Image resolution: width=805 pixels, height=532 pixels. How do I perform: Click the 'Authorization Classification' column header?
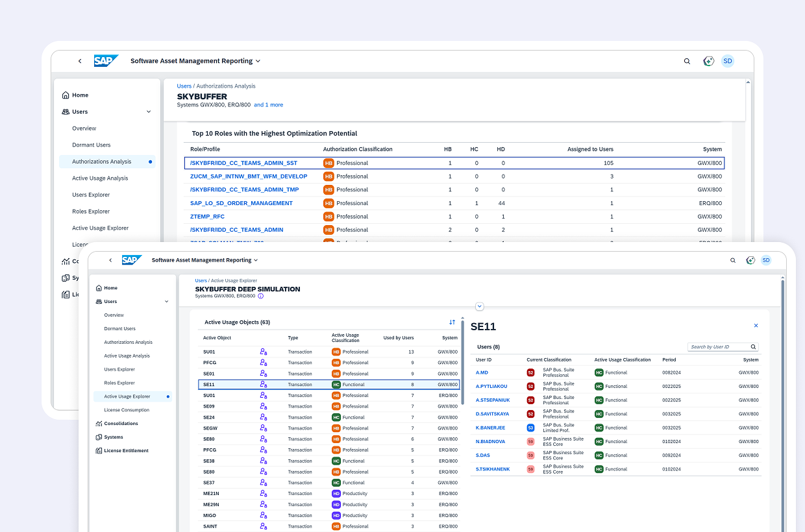pyautogui.click(x=358, y=149)
